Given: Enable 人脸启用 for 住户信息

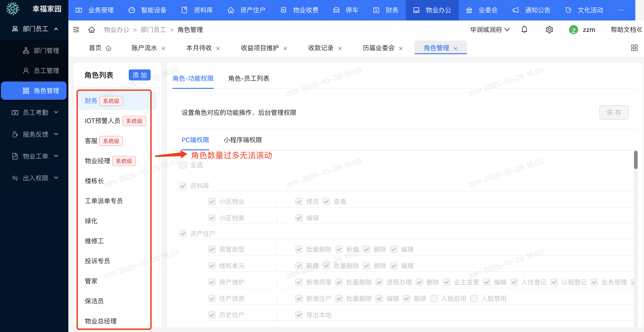Looking at the screenshot, I should pyautogui.click(x=434, y=299).
